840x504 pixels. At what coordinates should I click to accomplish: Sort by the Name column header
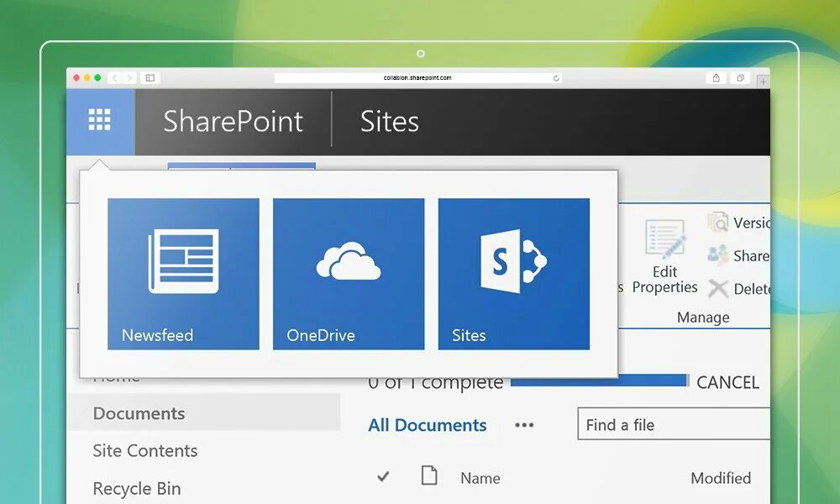click(x=480, y=478)
